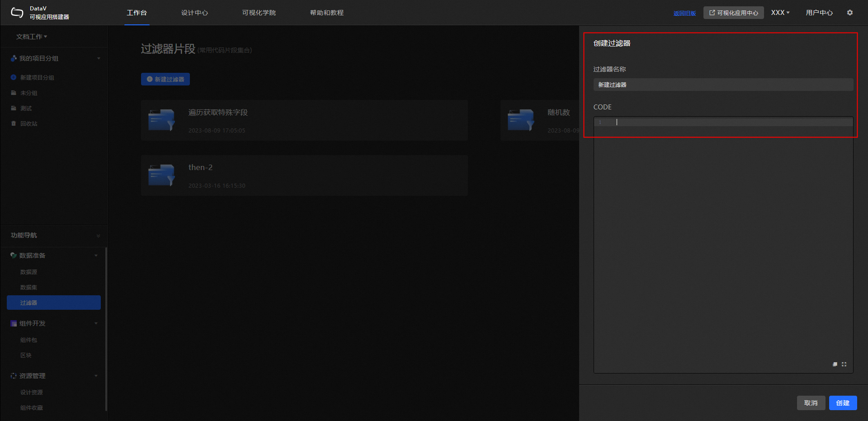Click into the CODE editor area

723,245
